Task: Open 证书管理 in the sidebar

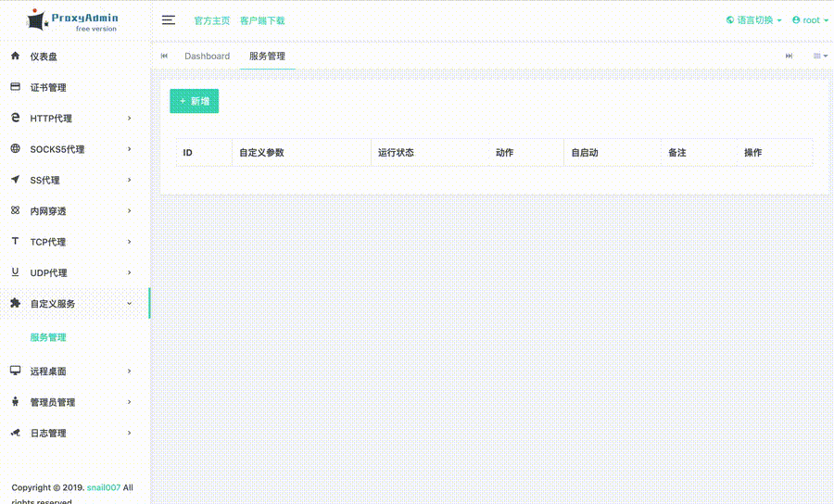Action: click(x=75, y=87)
